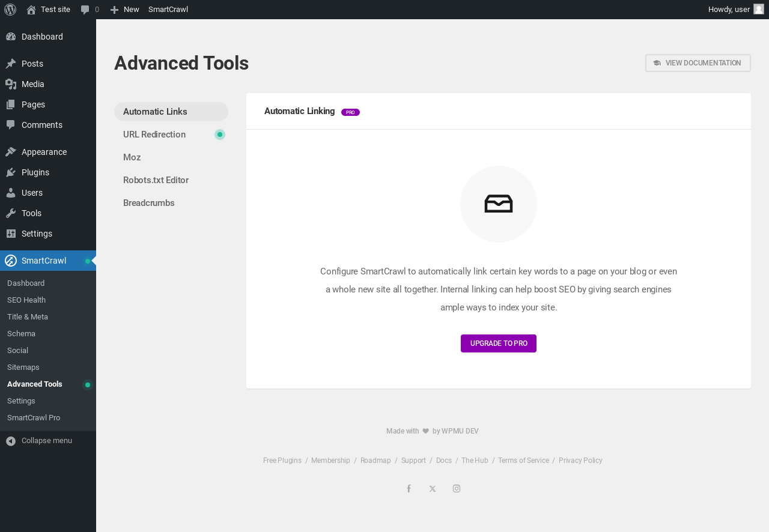
Task: Open the Privacy Policy footer link
Action: coord(580,461)
